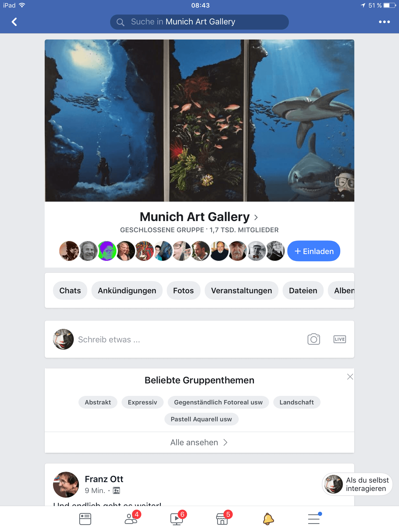Tap the Einladen invite button
This screenshot has width=399, height=532.
[x=314, y=251]
